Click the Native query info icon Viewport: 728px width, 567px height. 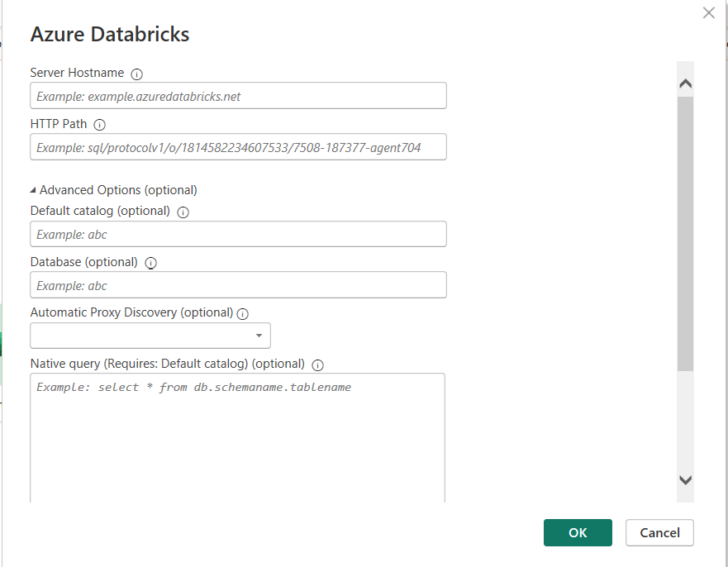318,364
